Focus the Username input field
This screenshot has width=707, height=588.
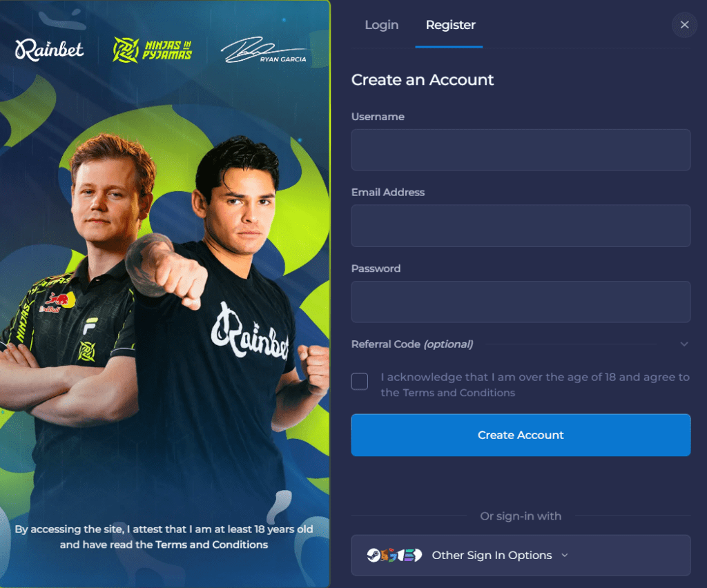click(x=521, y=150)
